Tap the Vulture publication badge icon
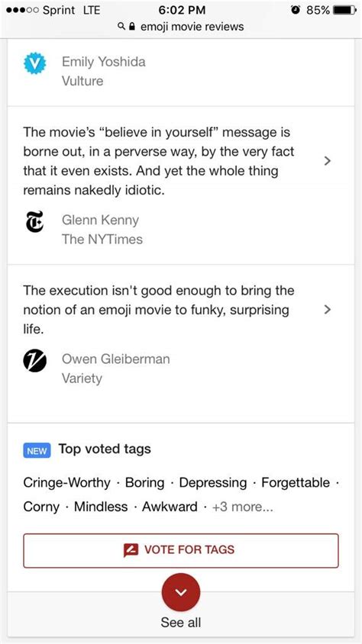This screenshot has height=644, width=362. coord(34,63)
